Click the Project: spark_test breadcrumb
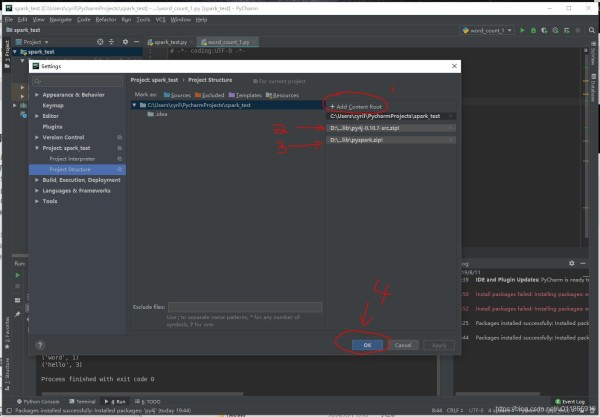The image size is (600, 417). click(x=154, y=80)
